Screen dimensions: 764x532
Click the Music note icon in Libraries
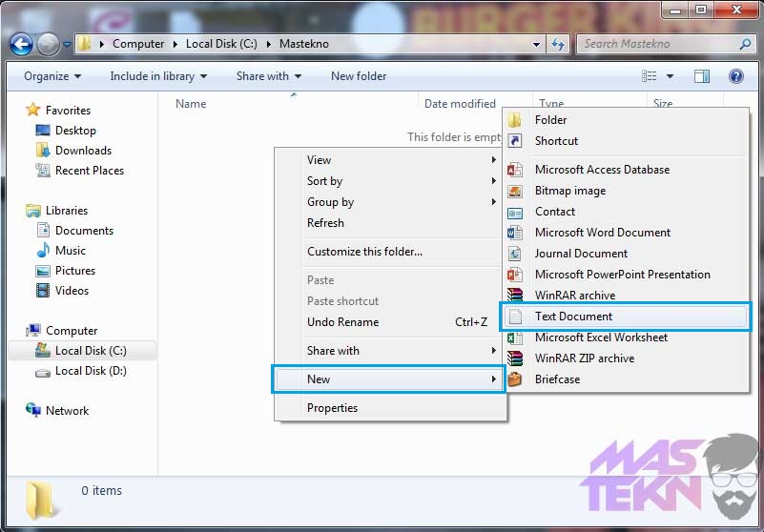[x=43, y=250]
